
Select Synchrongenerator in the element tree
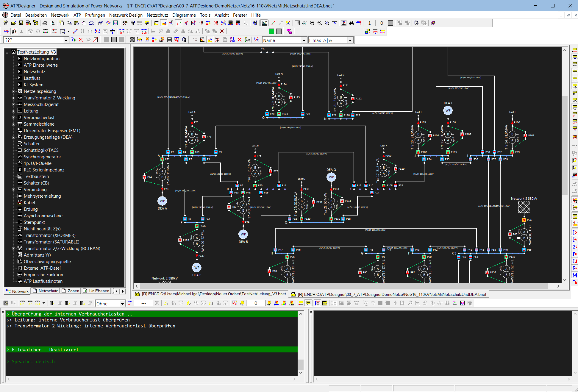(x=42, y=157)
